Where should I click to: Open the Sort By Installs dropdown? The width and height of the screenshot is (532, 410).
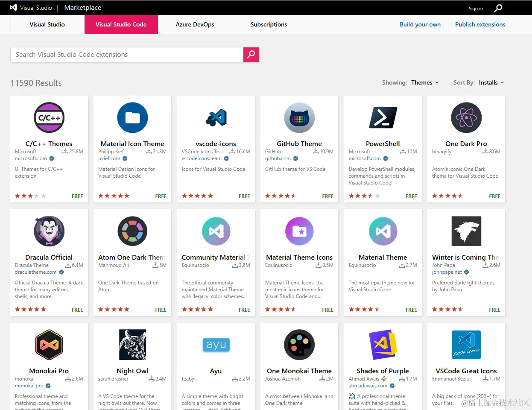point(491,82)
